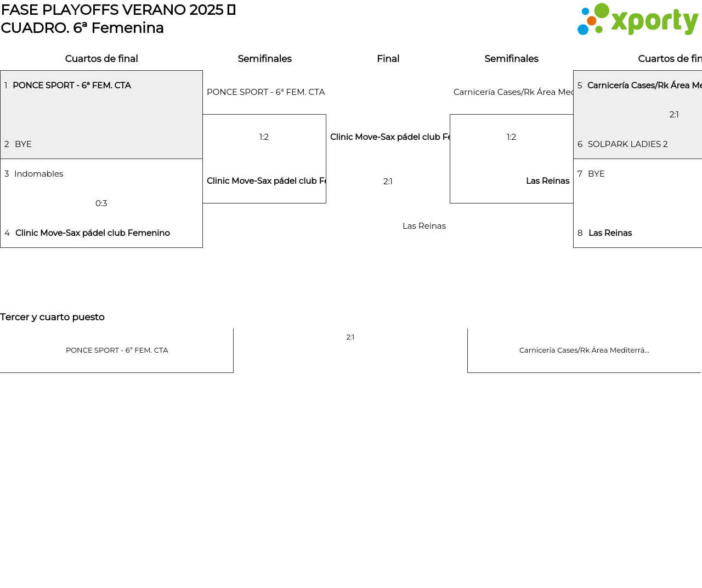Screen dimensions: 702x588
Task: Click the seed 2 BYE entry
Action: click(23, 144)
